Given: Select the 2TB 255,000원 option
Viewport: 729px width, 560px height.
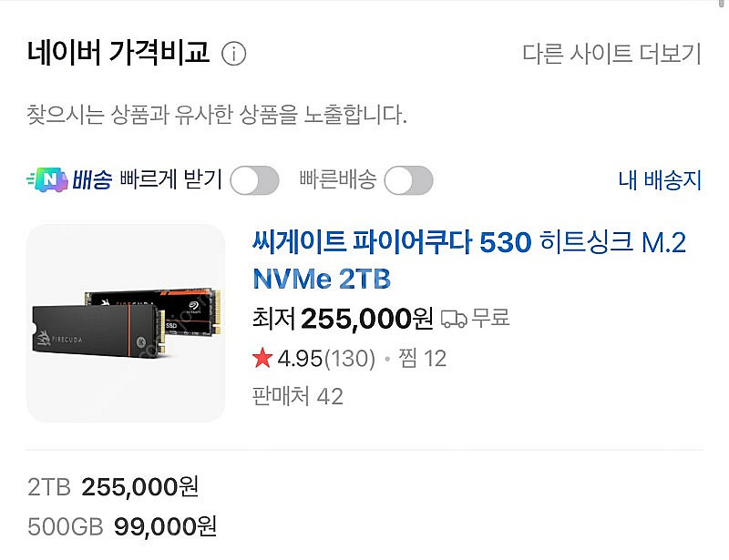Looking at the screenshot, I should click(x=113, y=487).
